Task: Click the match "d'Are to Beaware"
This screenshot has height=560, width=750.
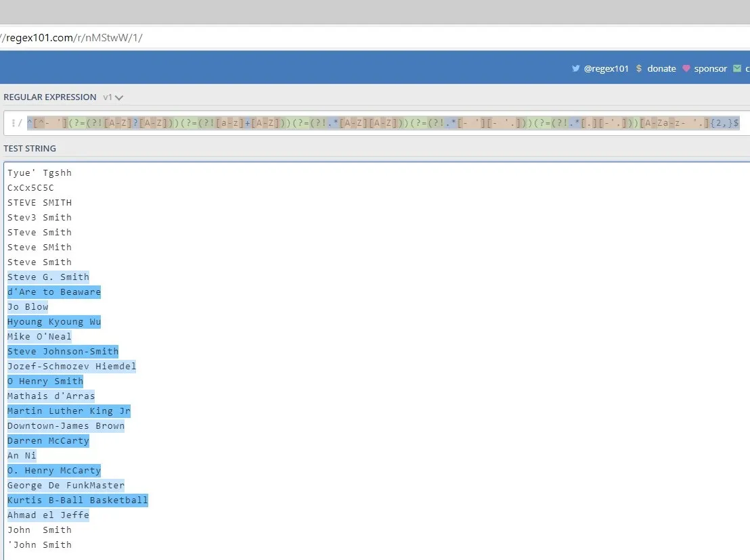Action: click(54, 292)
